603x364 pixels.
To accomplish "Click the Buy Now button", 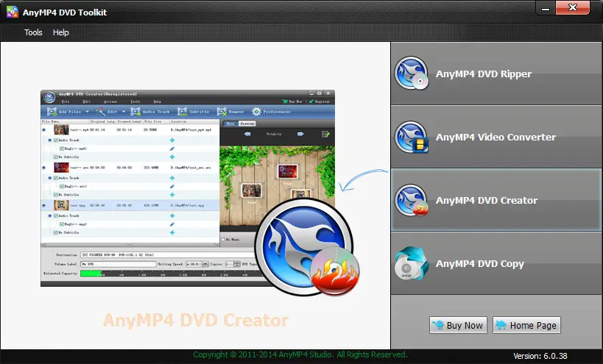I will [458, 325].
